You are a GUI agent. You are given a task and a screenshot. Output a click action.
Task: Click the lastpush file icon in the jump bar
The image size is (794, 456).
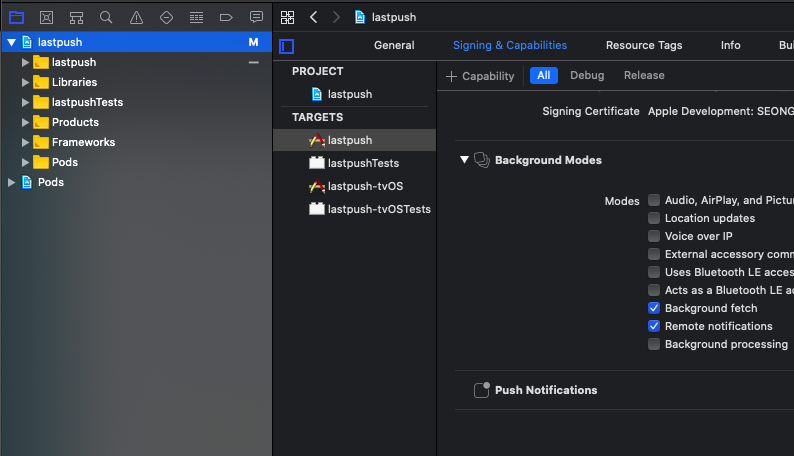(x=360, y=17)
